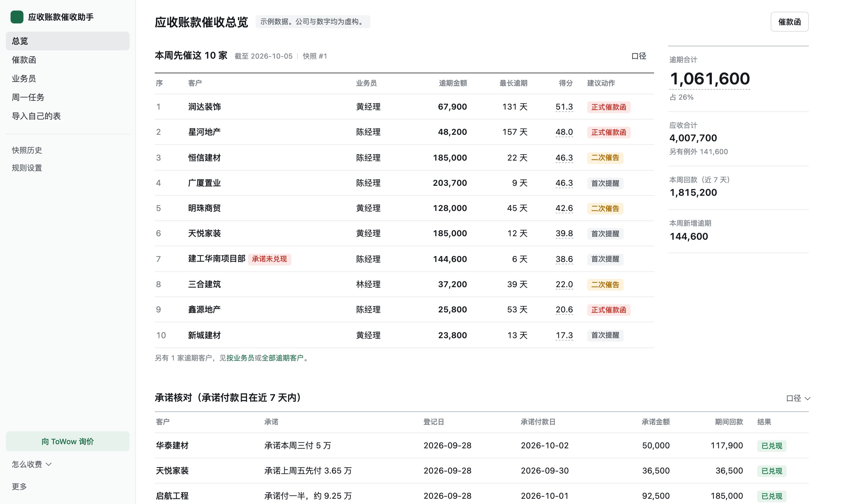Click 首次提醒 tag in 新城建材 row

click(605, 335)
